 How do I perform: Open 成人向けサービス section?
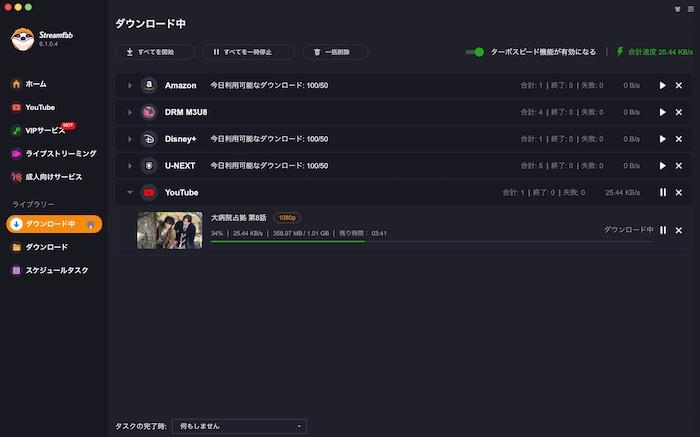pos(46,177)
